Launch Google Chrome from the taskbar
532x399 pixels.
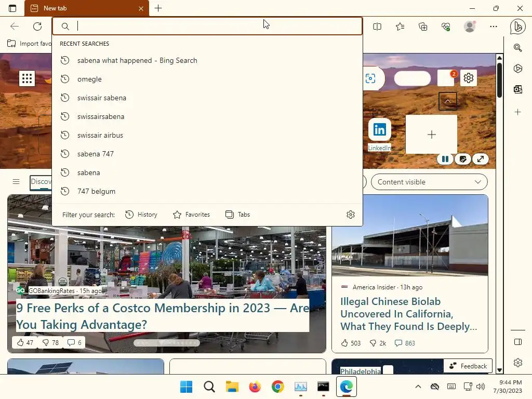277,387
